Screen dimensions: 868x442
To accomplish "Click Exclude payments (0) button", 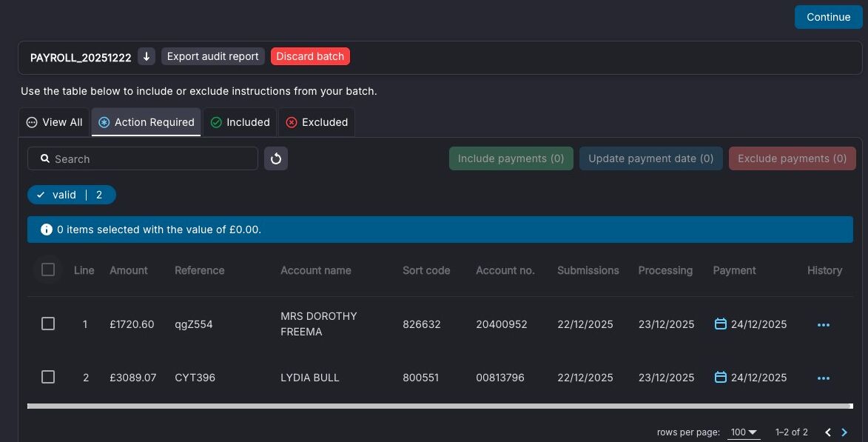I will 793,158.
